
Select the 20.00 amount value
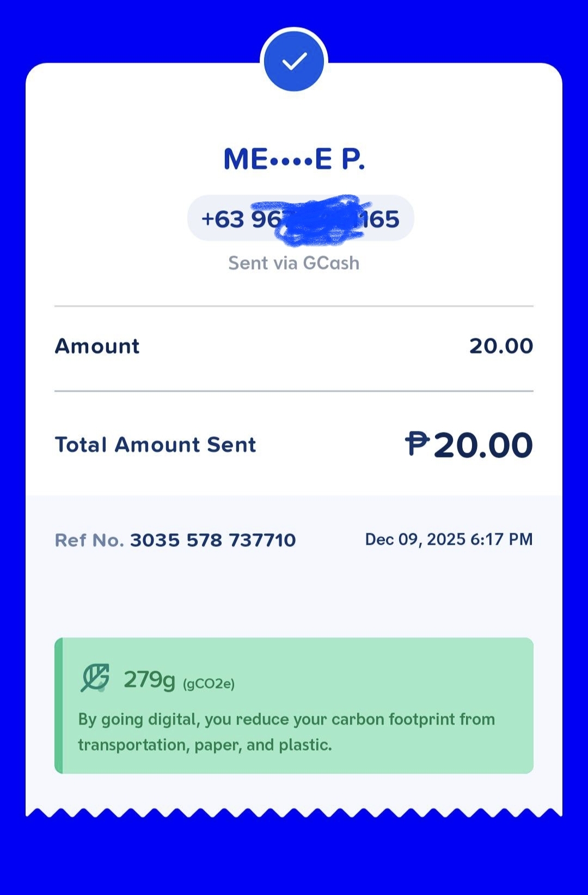(501, 346)
